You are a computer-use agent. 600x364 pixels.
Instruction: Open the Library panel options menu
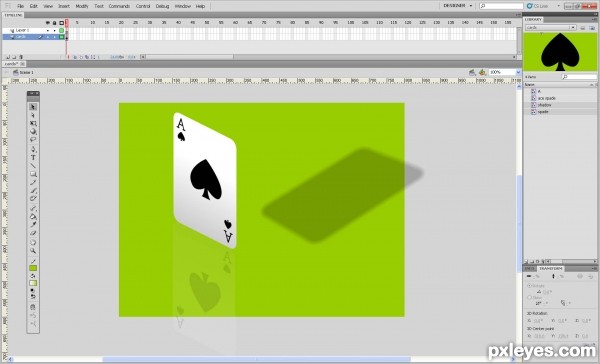(x=595, y=19)
